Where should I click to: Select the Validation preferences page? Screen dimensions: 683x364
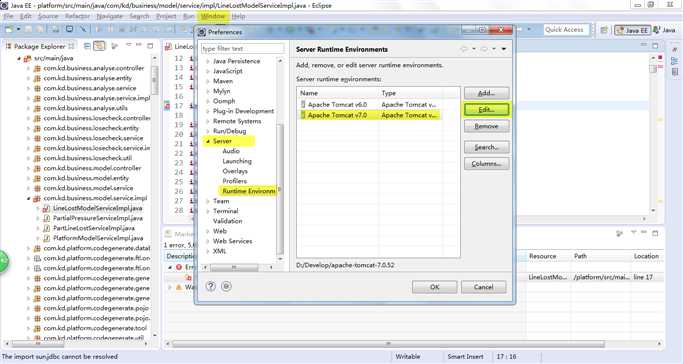pyautogui.click(x=227, y=221)
